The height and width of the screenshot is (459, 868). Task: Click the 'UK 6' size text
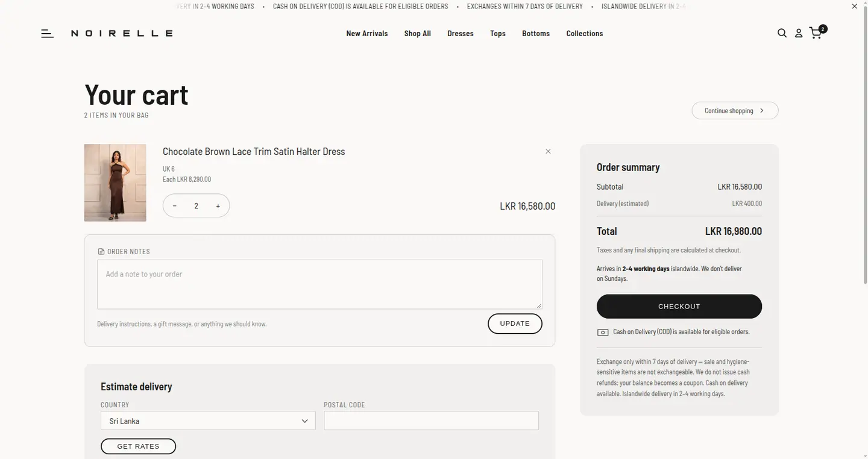tap(169, 169)
